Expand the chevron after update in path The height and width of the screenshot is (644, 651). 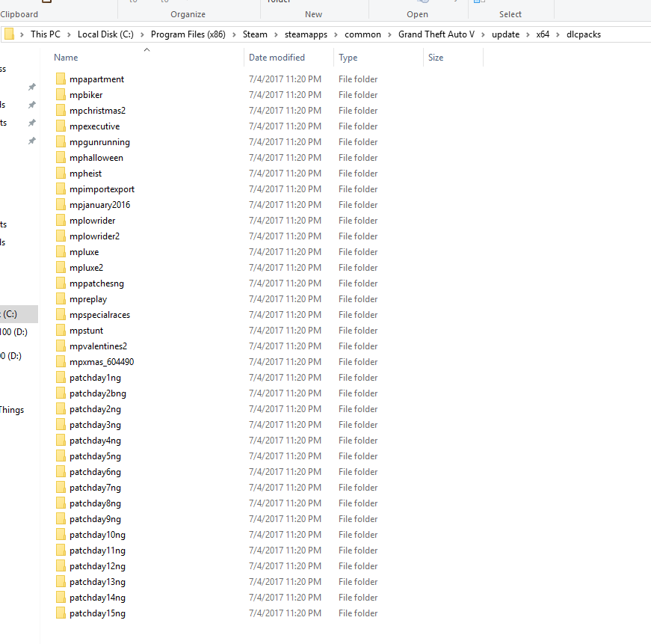528,34
